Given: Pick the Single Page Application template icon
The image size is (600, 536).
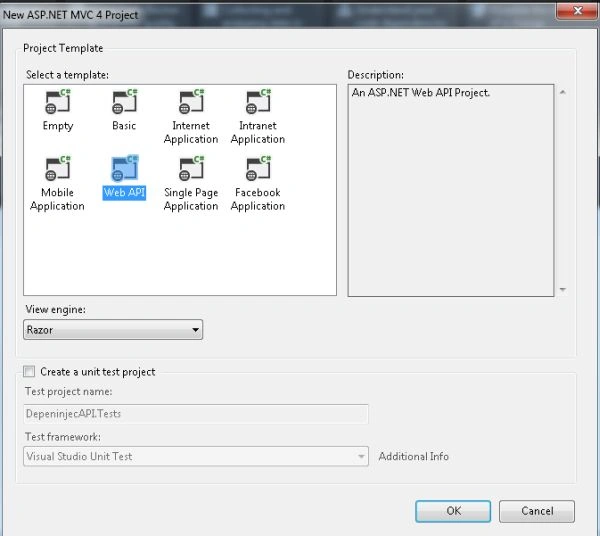Looking at the screenshot, I should [191, 168].
